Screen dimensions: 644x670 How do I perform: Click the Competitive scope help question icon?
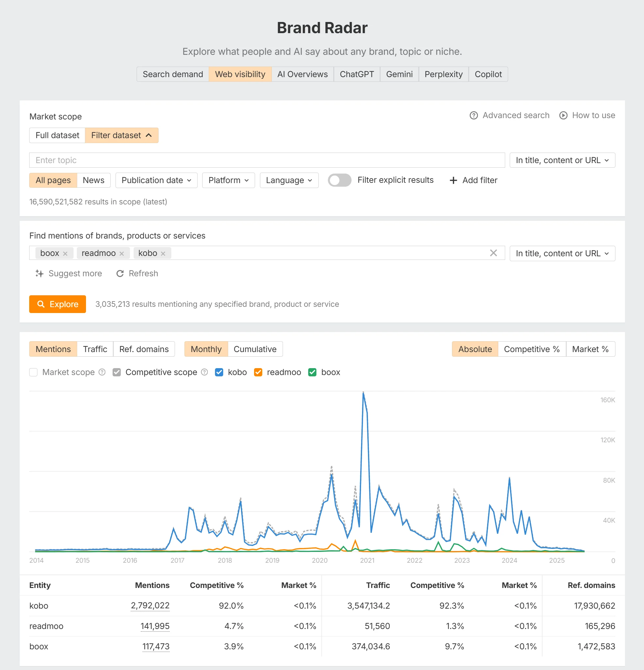[204, 372]
